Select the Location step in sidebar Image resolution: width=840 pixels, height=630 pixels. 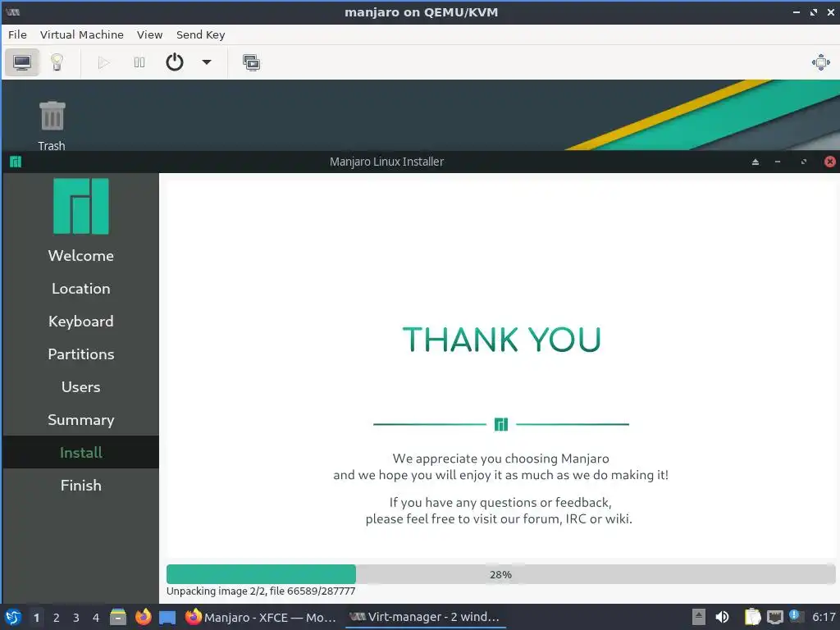81,288
